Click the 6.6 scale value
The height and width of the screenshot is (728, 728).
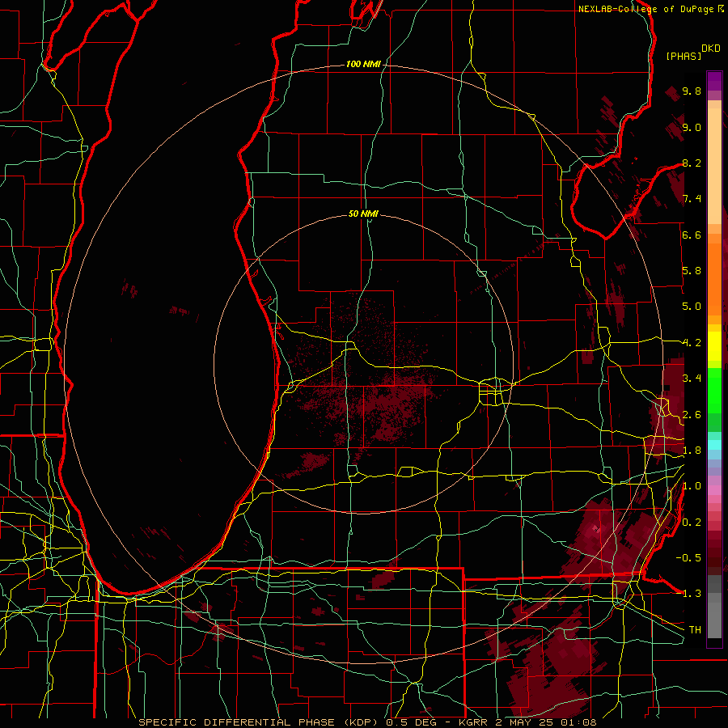tap(692, 235)
